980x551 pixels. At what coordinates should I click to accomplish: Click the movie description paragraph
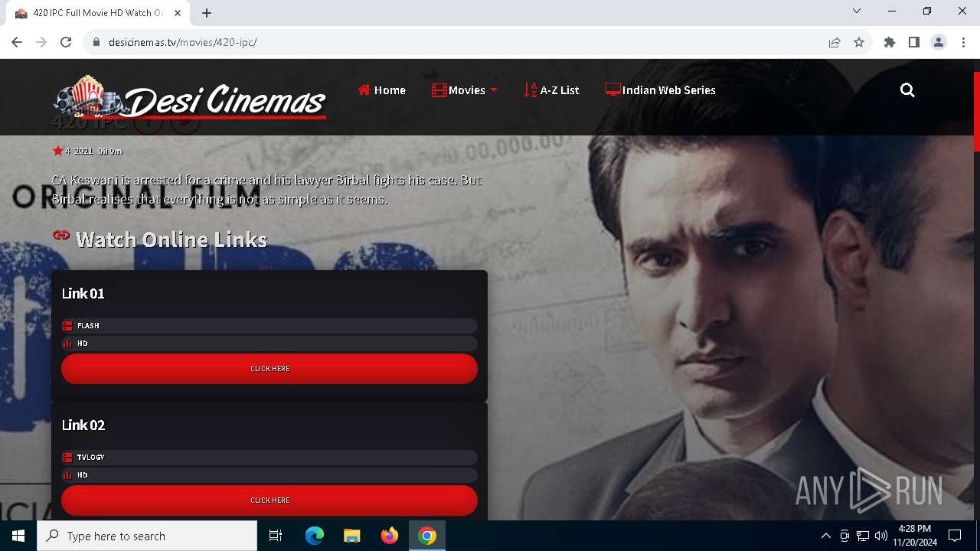[266, 189]
